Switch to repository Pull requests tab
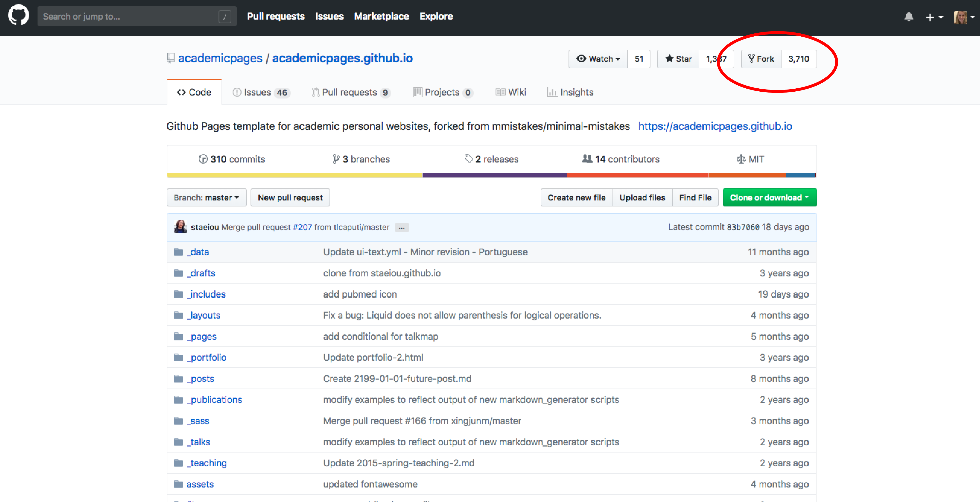Screen dimensions: 980x502 coord(351,93)
